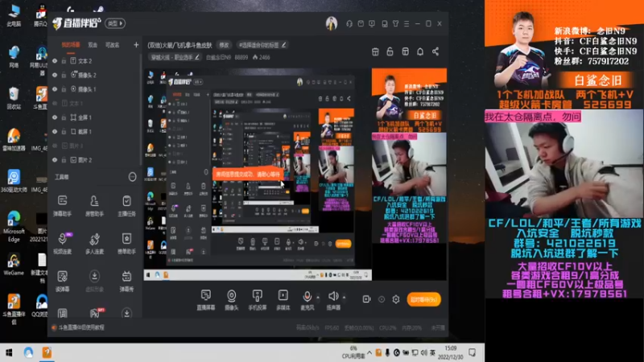This screenshot has height=362, width=644.
Task: Mute the 麦克风 microphone
Action: click(x=307, y=299)
